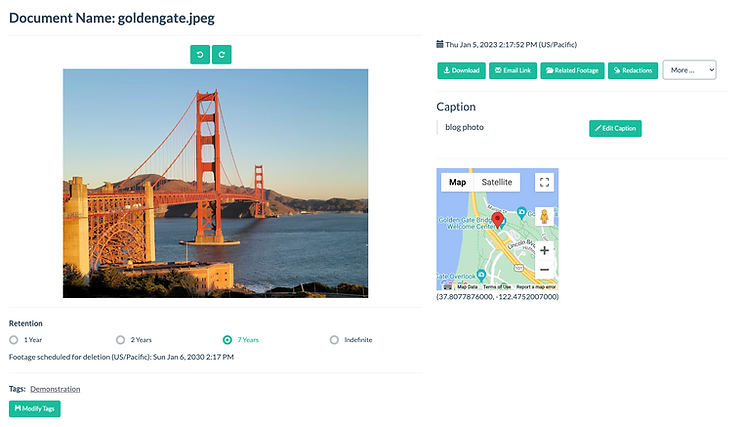Zoom out on the map

coord(544,270)
